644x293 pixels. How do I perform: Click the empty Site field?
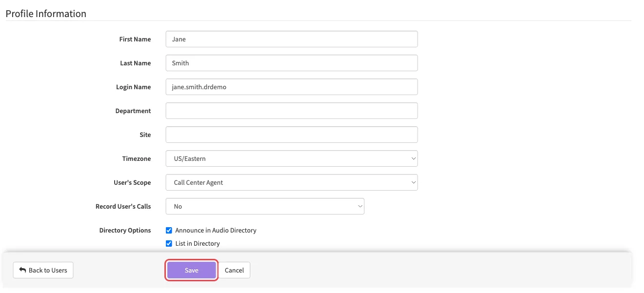(x=292, y=135)
